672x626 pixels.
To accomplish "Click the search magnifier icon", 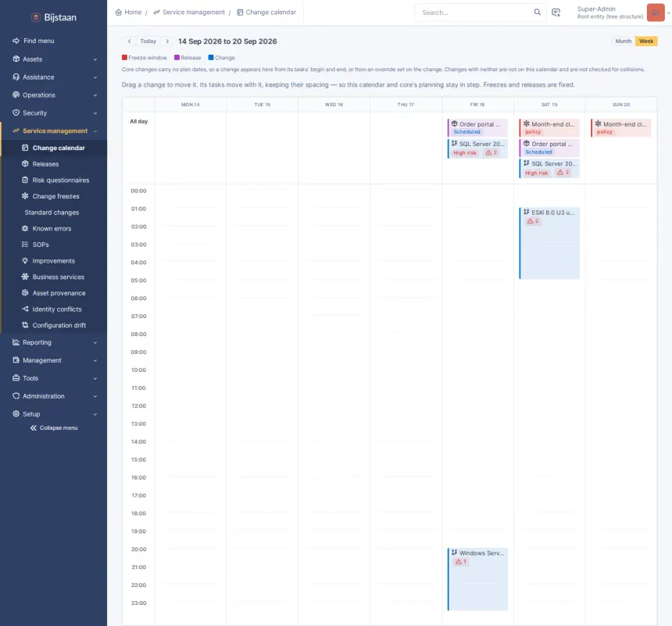I will tap(537, 12).
